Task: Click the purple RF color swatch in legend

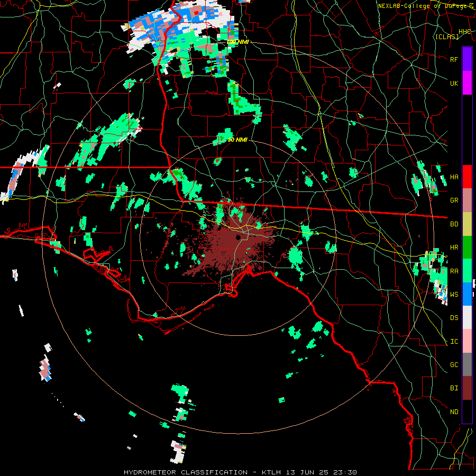Action: 467,59
